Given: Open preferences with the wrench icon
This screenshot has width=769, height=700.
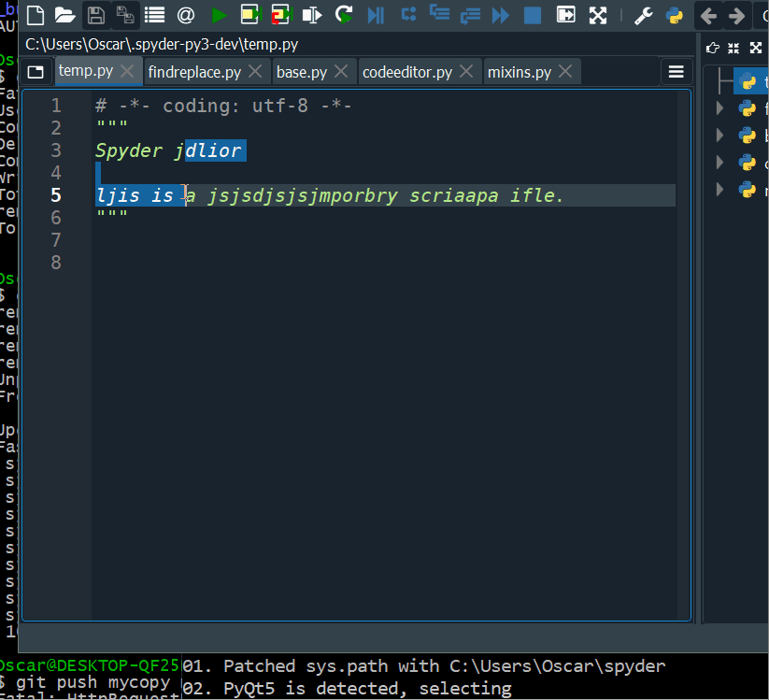Looking at the screenshot, I should (x=644, y=15).
